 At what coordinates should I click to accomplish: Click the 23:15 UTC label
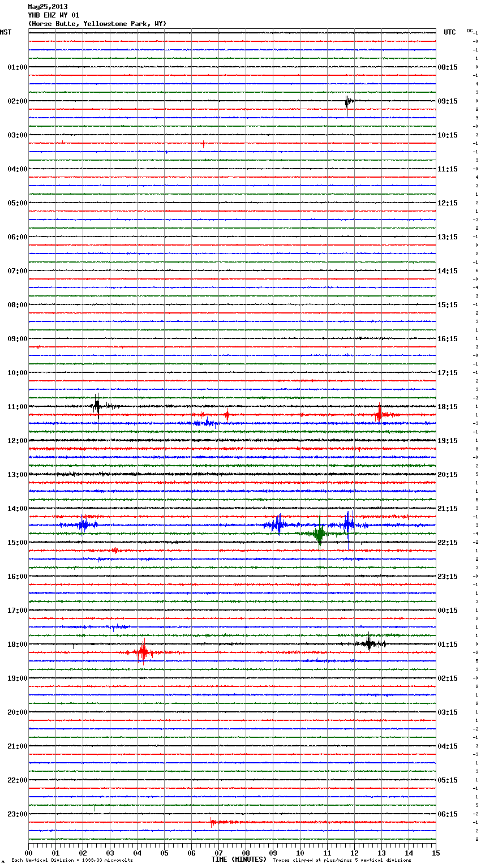pos(448,577)
